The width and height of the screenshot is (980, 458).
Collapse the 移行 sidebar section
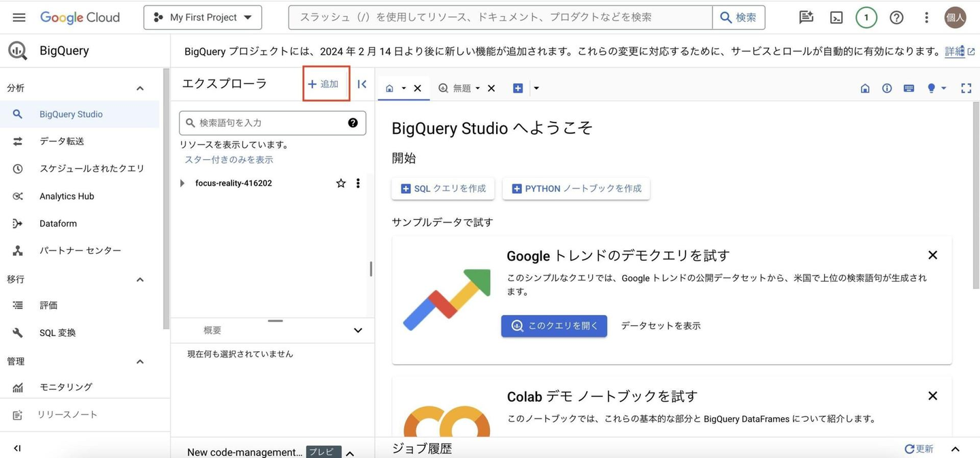[x=140, y=279]
